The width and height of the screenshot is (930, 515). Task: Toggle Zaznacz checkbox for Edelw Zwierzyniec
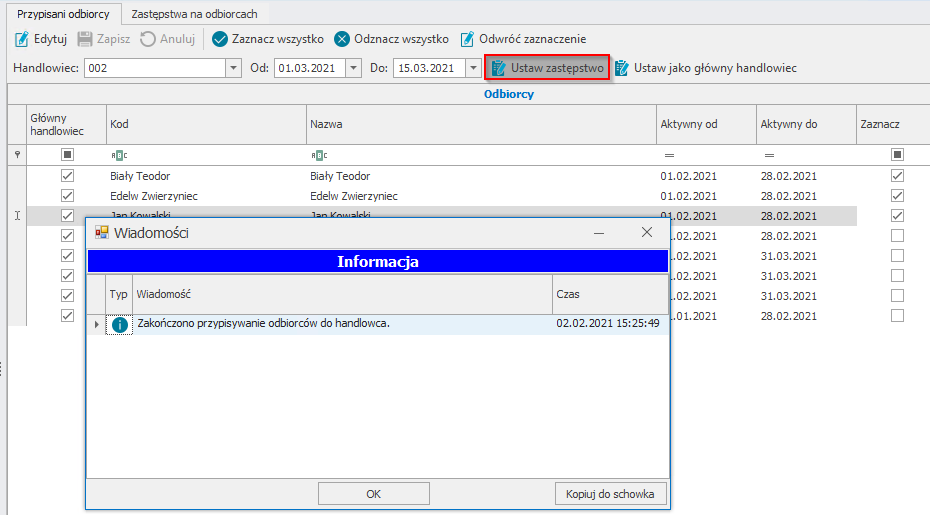[x=897, y=196]
